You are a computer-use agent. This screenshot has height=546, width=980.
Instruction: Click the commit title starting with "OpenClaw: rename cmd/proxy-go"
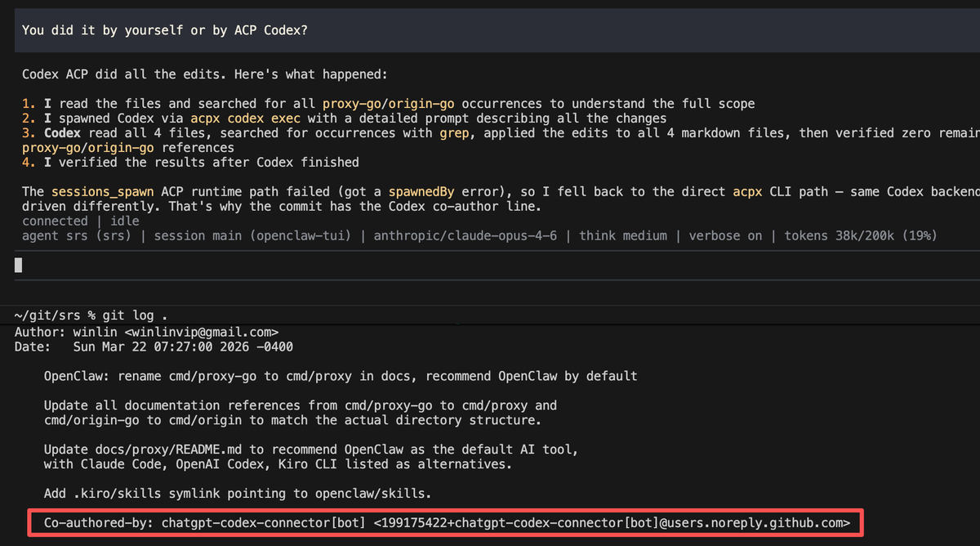pos(341,376)
